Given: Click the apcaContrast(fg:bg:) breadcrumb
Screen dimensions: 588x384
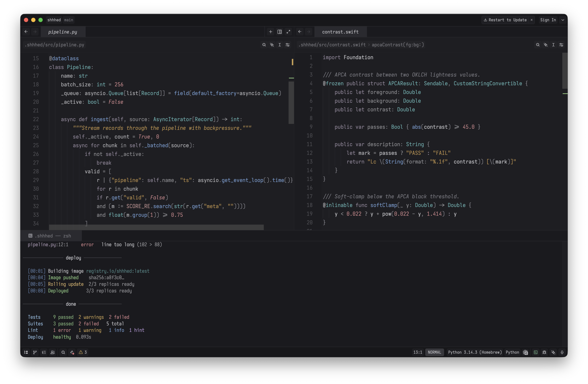Looking at the screenshot, I should [398, 45].
